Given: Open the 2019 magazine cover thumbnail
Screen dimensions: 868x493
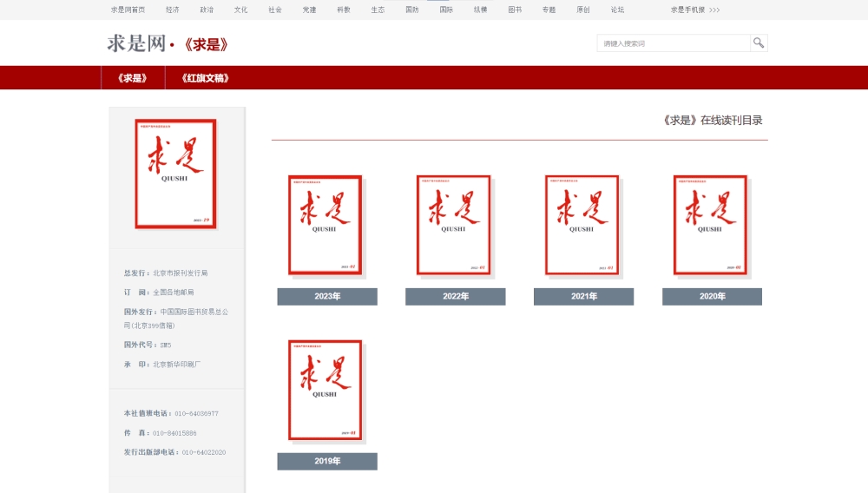Looking at the screenshot, I should tap(325, 390).
